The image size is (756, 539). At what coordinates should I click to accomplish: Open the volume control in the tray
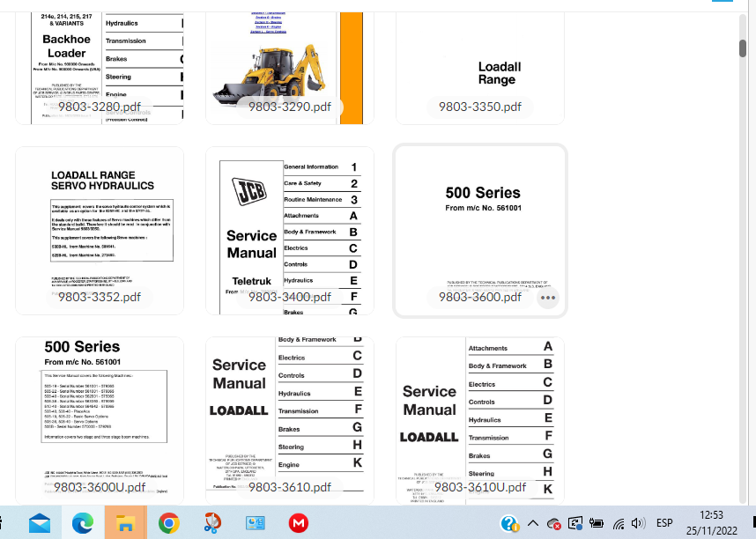[x=638, y=523]
